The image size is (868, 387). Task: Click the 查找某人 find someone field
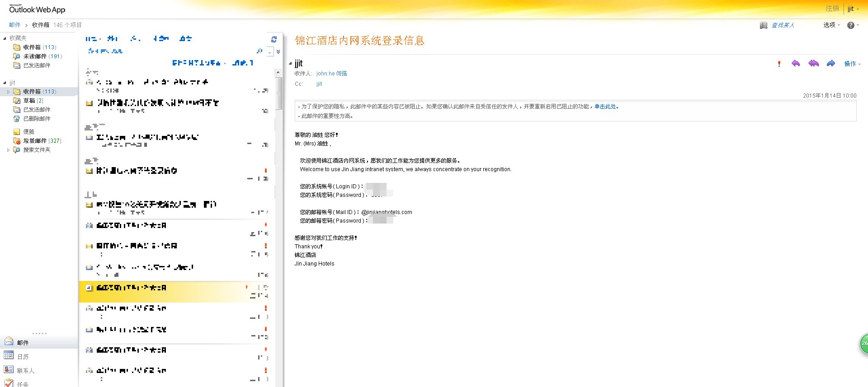(783, 25)
